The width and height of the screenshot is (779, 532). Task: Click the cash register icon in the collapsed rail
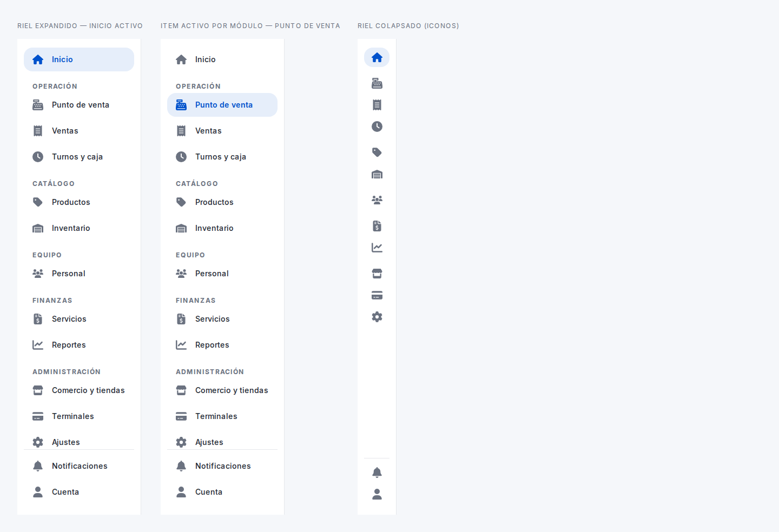(377, 83)
